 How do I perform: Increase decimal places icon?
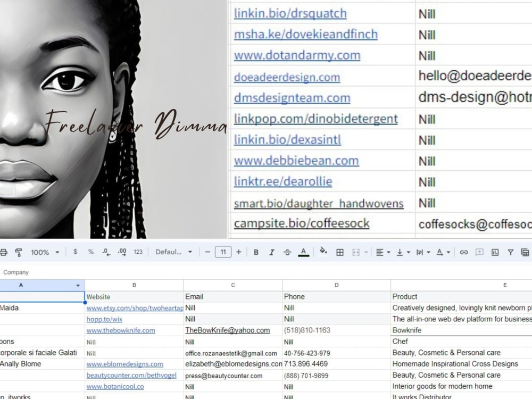[122, 252]
